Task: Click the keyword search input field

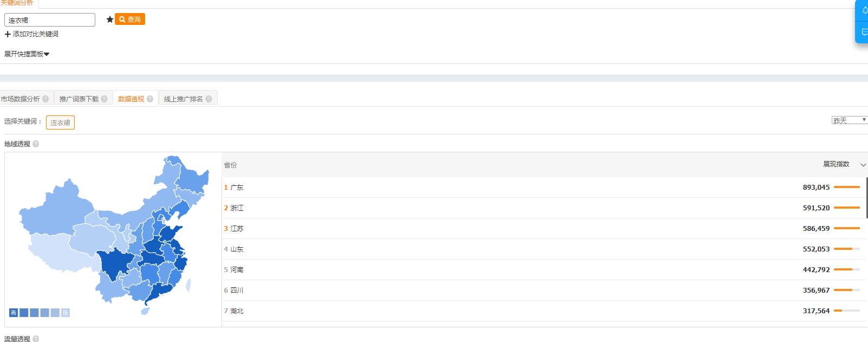Action: (50, 20)
